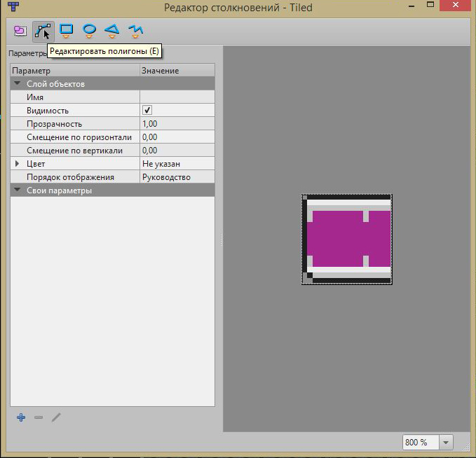This screenshot has height=458, width=476.
Task: Click the Цвет value Не указан
Action: pos(177,164)
